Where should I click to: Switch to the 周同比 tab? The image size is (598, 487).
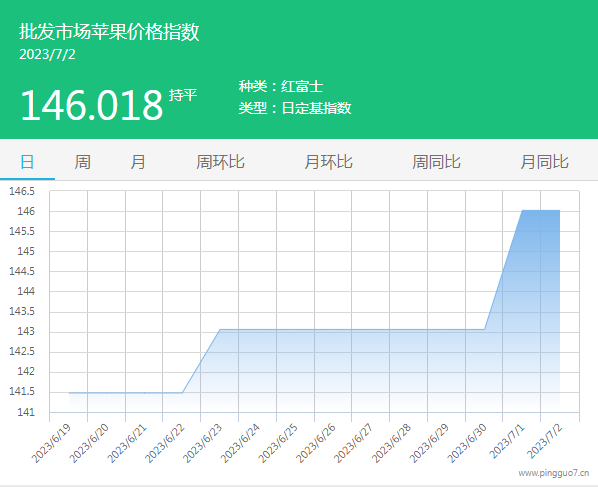[x=436, y=162]
